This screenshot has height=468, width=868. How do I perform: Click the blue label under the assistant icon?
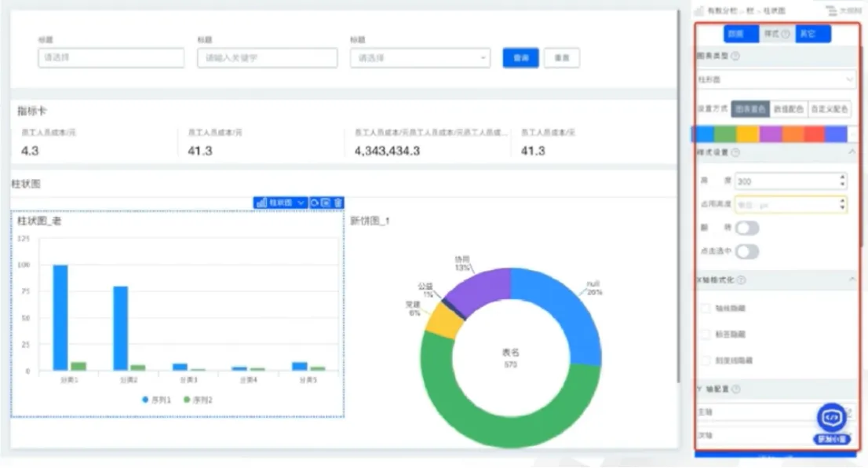(x=831, y=439)
